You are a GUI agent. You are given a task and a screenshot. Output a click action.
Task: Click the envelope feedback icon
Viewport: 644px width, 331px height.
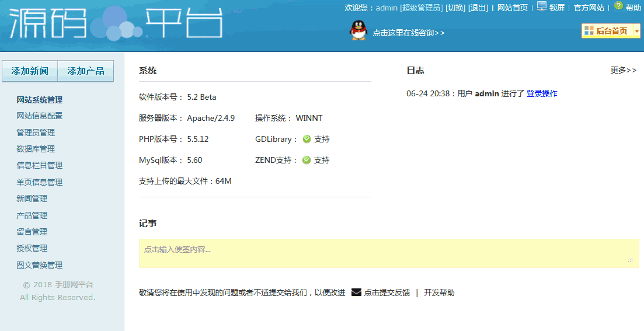click(x=356, y=292)
